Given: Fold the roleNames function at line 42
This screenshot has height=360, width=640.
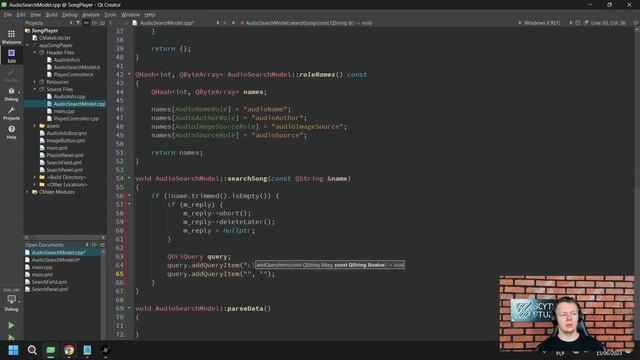Looking at the screenshot, I should coord(129,74).
